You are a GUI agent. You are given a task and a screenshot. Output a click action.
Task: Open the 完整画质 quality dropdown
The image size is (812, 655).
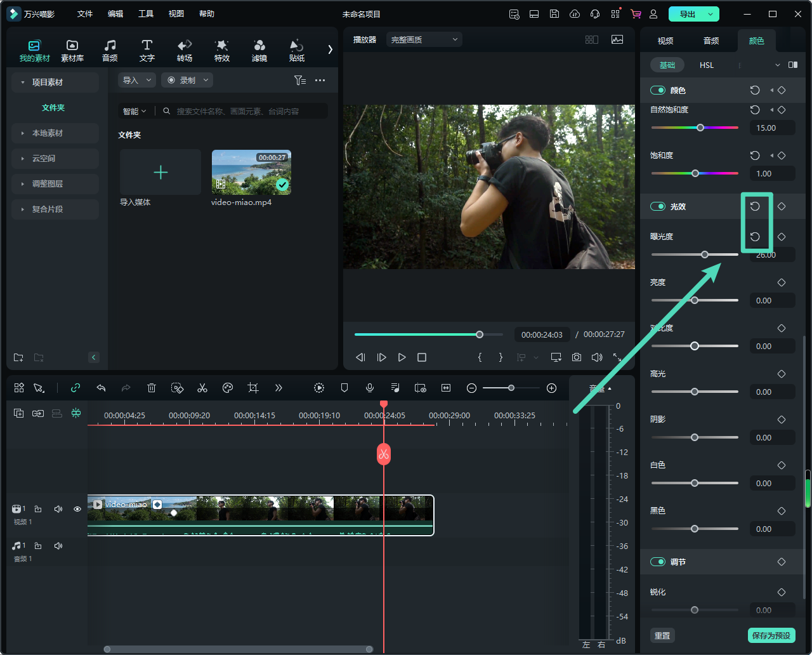point(424,39)
